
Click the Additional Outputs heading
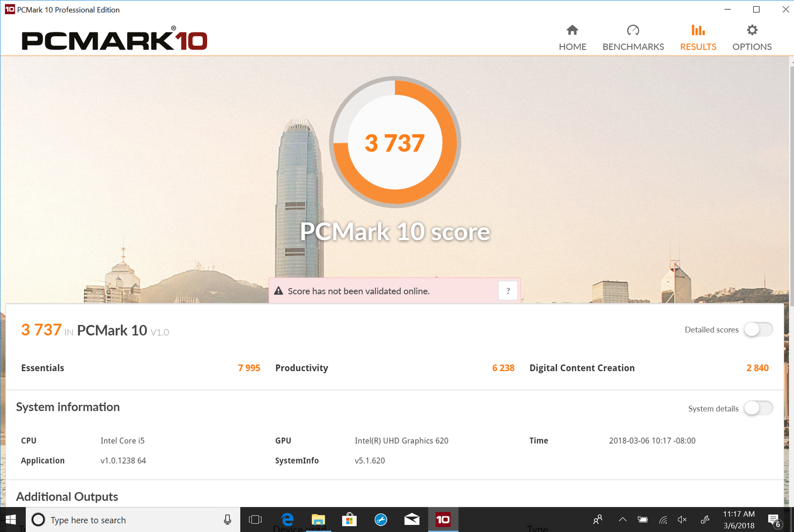point(67,497)
